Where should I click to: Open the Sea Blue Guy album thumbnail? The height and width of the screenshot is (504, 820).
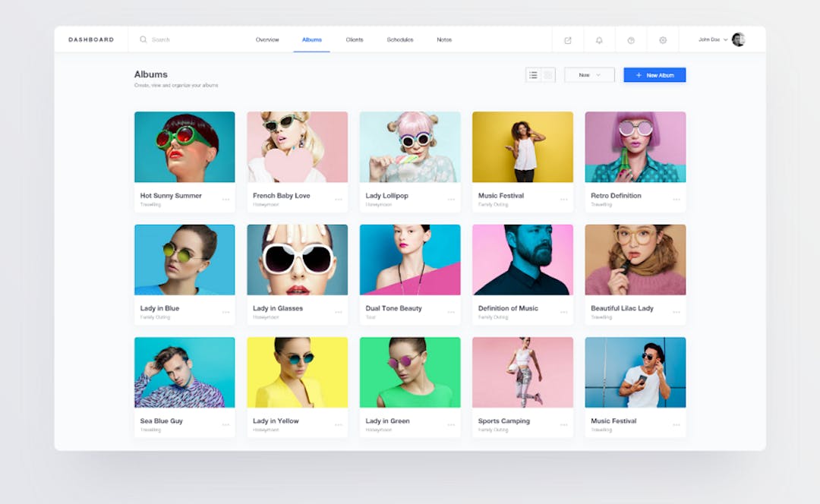(x=184, y=371)
